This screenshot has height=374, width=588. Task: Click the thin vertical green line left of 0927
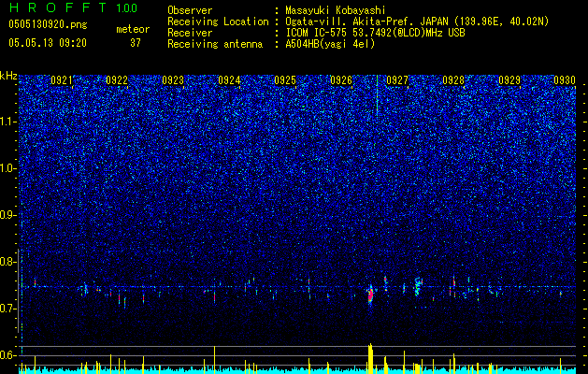click(377, 93)
